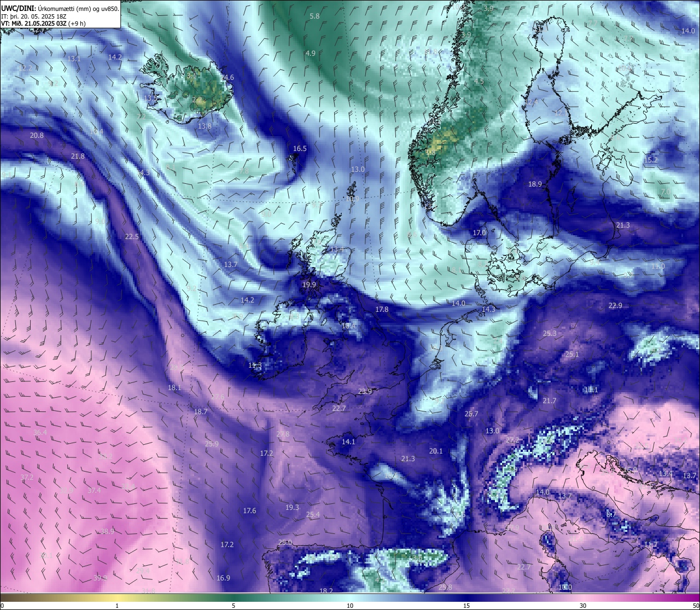Pick the pink colorbar segment near 30
This screenshot has width=700, height=610.
[x=583, y=597]
